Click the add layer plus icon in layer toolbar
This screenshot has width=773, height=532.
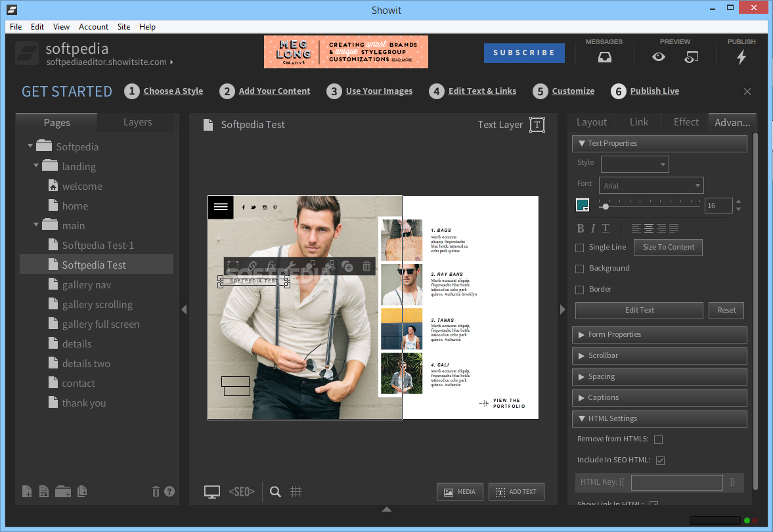[x=347, y=266]
